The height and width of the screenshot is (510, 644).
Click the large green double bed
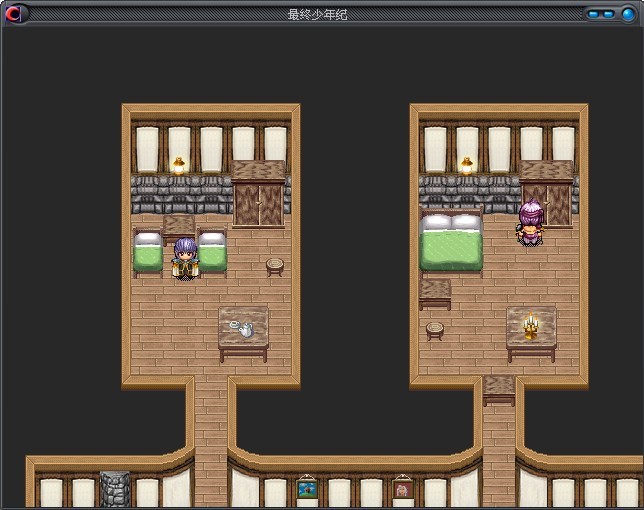[x=451, y=243]
